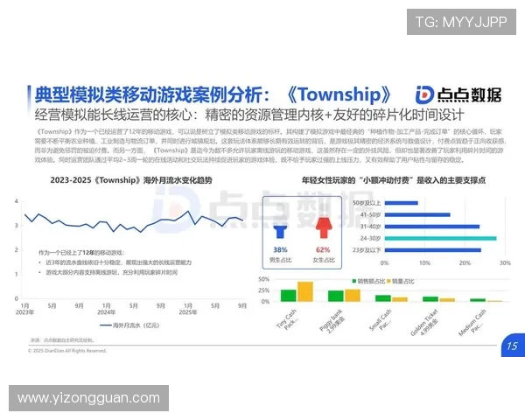Click the yellow Piggy bank bar
This screenshot has height=420, width=525.
point(353,296)
